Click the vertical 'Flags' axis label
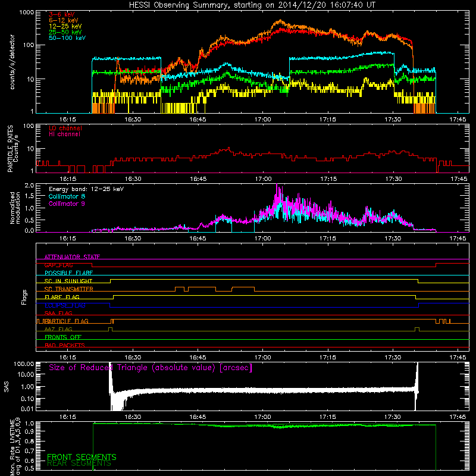Screen dimensions: 476x476 pyautogui.click(x=24, y=297)
